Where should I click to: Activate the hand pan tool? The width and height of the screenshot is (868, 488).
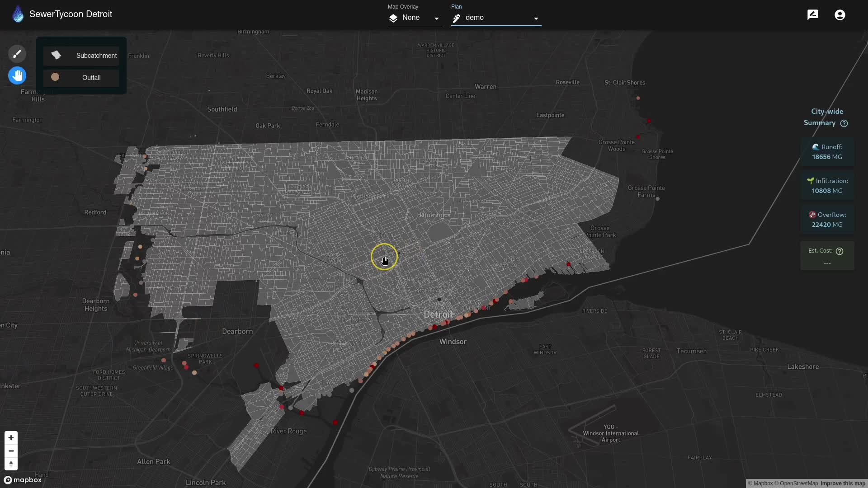pyautogui.click(x=17, y=75)
